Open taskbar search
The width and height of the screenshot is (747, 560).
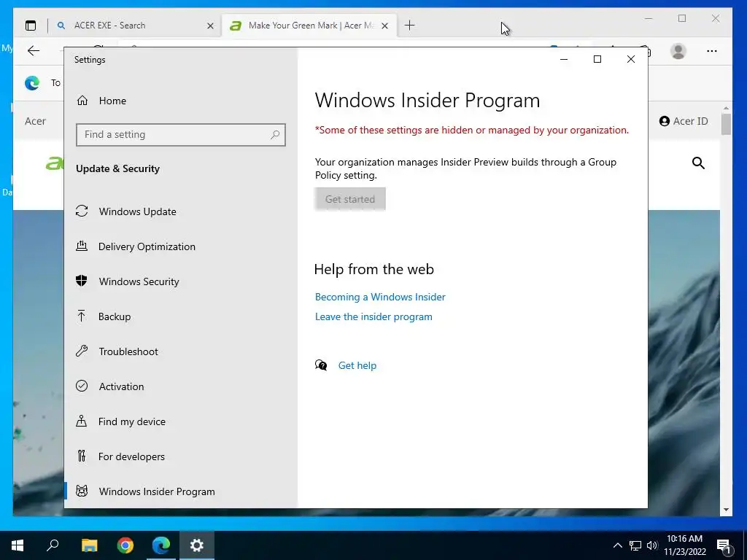click(53, 545)
